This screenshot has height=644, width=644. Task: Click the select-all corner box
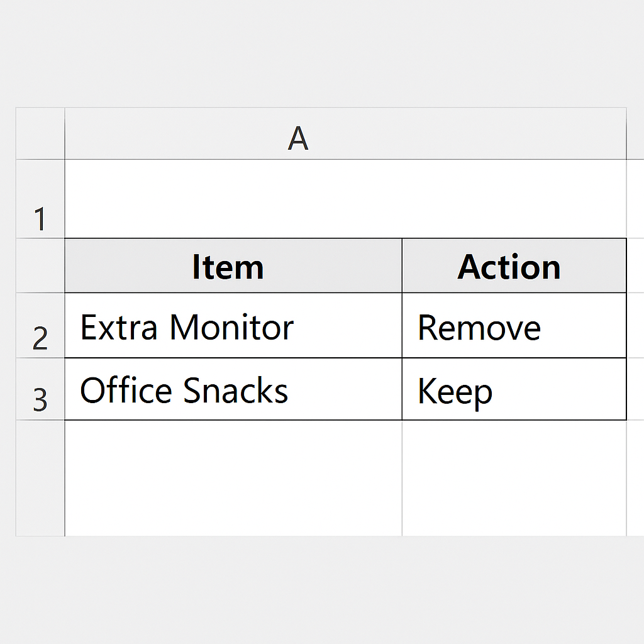(x=40, y=134)
